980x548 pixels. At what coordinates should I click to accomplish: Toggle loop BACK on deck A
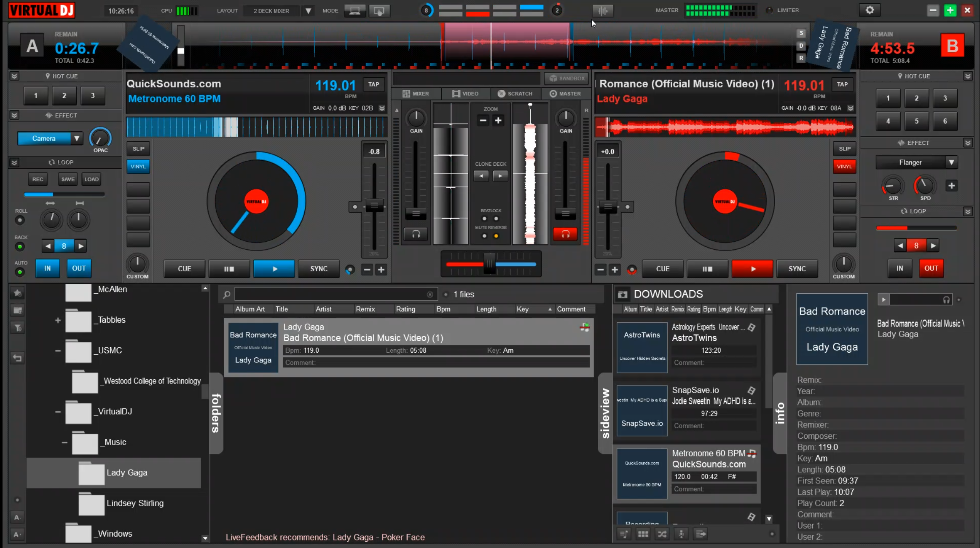19,247
